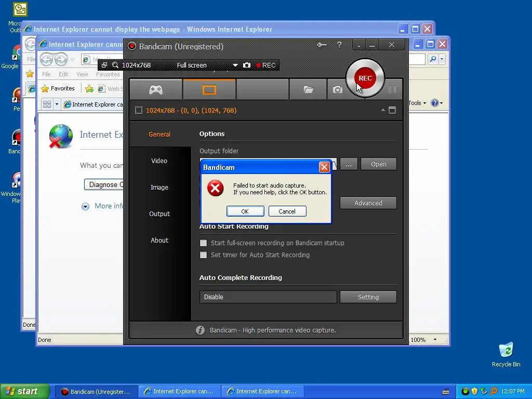Open the search options dropdown arrow in IE
This screenshot has width=532, height=399.
[x=442, y=59]
